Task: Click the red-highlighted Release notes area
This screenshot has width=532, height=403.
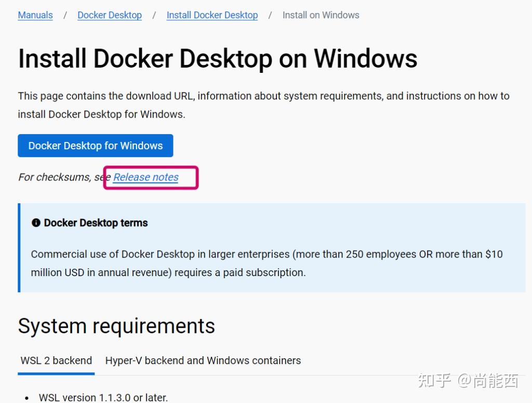Action: point(151,177)
